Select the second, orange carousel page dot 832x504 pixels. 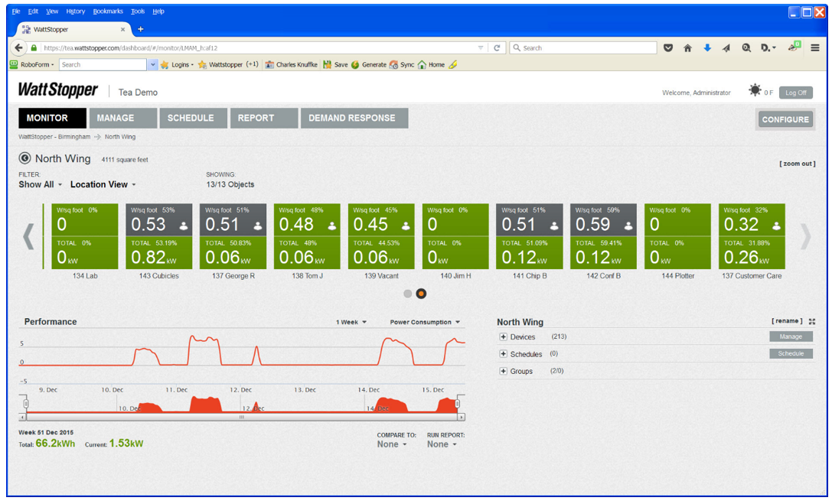(421, 294)
